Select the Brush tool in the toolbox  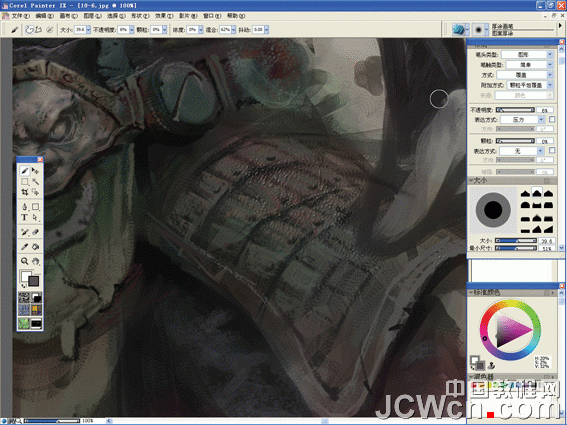point(24,170)
